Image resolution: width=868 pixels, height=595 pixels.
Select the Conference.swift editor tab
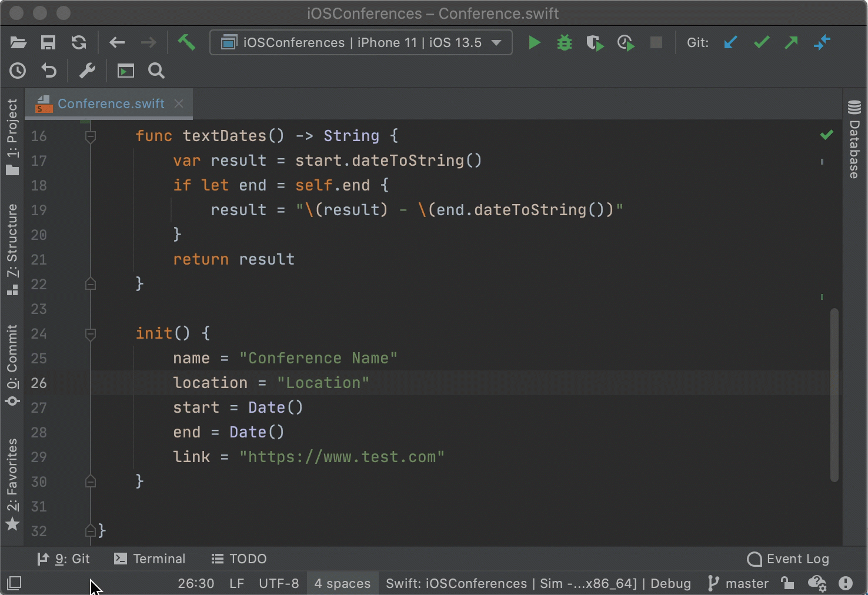click(110, 103)
